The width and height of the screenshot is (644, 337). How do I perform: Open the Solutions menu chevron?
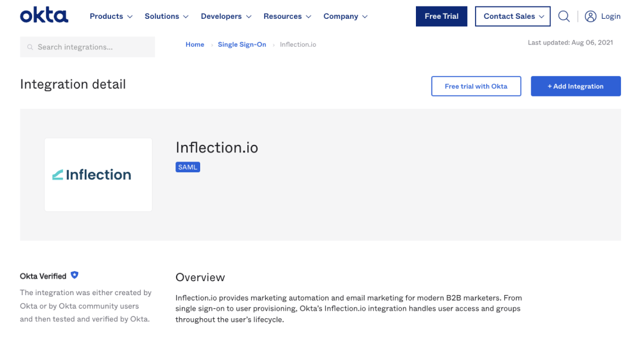click(187, 17)
